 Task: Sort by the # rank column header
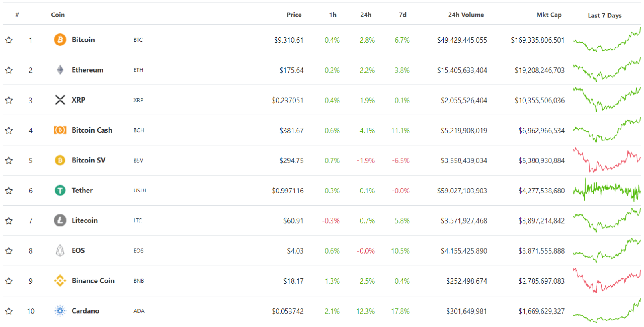(x=17, y=15)
